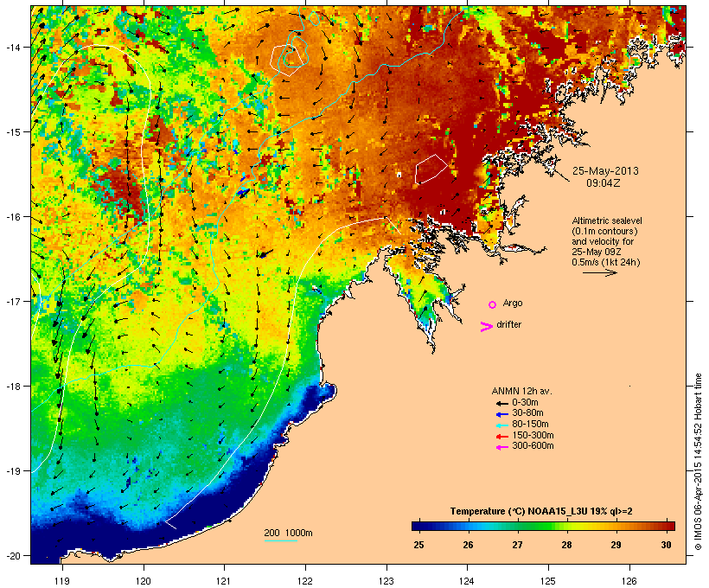The height and width of the screenshot is (588, 709).
Task: Click the longitude axis label 122
Action: pyautogui.click(x=304, y=581)
